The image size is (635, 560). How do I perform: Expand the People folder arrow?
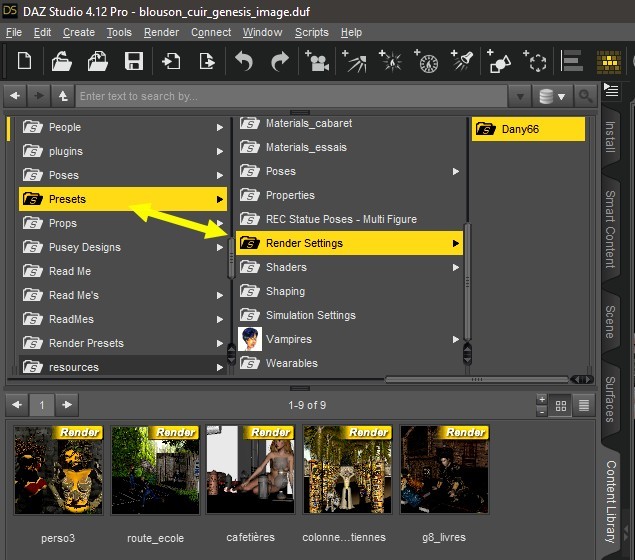(220, 128)
